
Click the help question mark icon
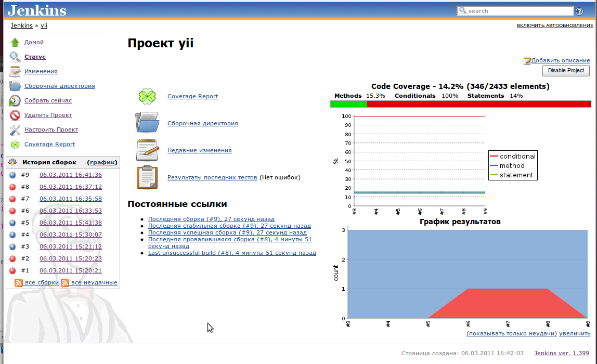(579, 11)
